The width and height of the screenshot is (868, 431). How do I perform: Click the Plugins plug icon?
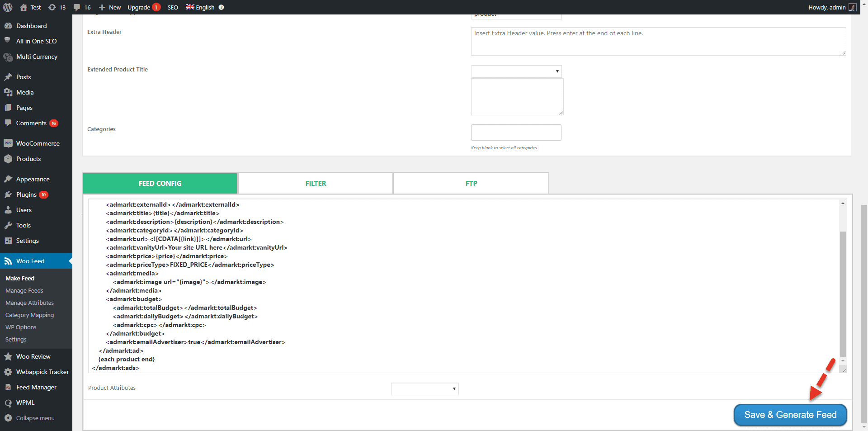coord(8,194)
